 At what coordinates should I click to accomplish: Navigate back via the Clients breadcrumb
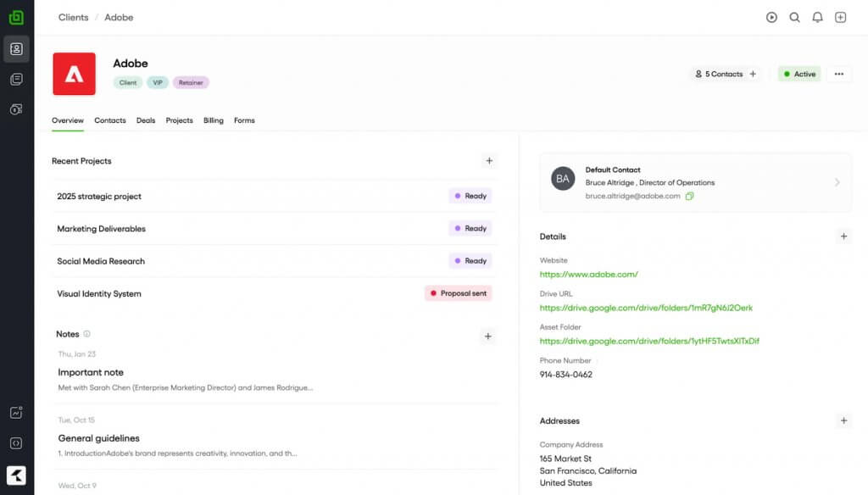click(73, 17)
